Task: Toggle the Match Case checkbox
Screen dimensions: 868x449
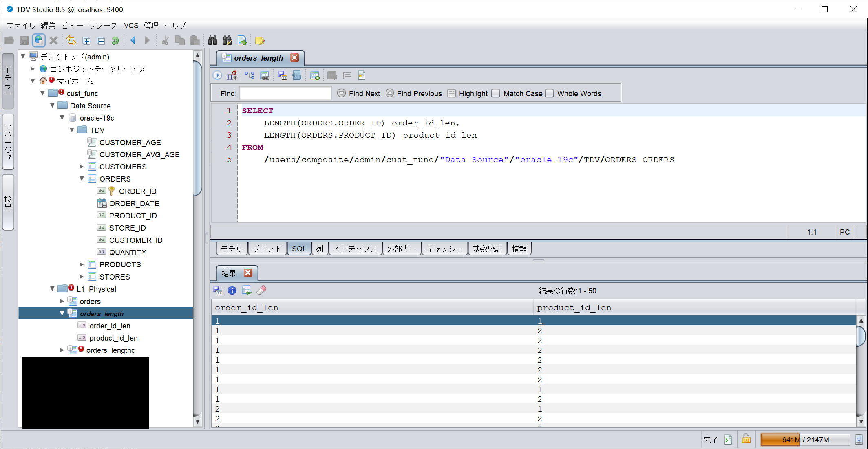Action: [496, 93]
